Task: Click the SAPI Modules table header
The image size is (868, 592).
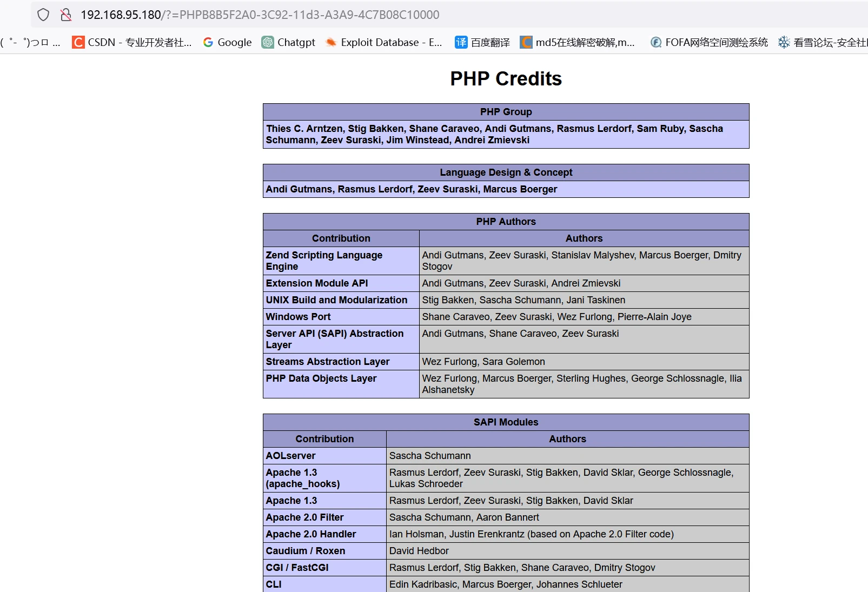Action: coord(506,422)
